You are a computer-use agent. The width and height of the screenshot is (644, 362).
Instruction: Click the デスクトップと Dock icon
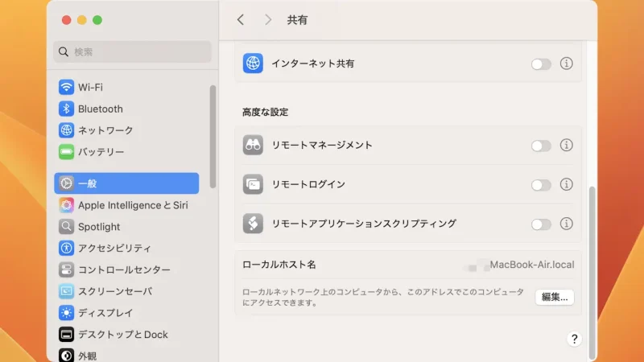click(x=66, y=334)
